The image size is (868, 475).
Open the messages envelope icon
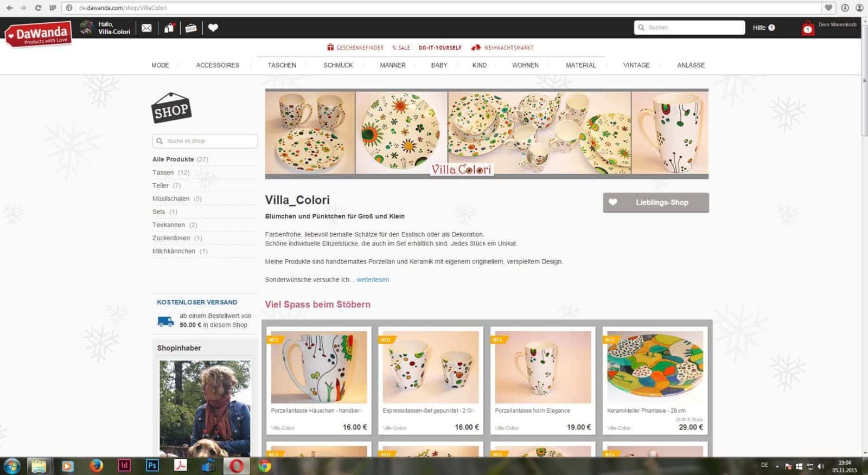(x=146, y=28)
